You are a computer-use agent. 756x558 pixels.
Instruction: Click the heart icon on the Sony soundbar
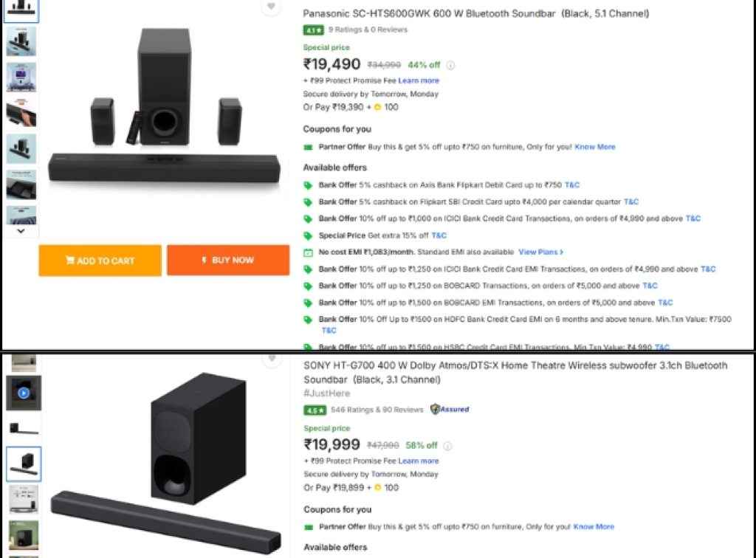[272, 361]
